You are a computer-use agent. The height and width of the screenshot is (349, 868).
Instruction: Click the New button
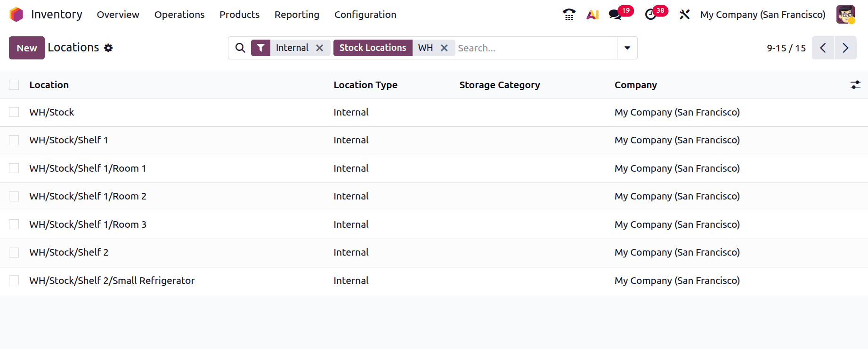[27, 48]
